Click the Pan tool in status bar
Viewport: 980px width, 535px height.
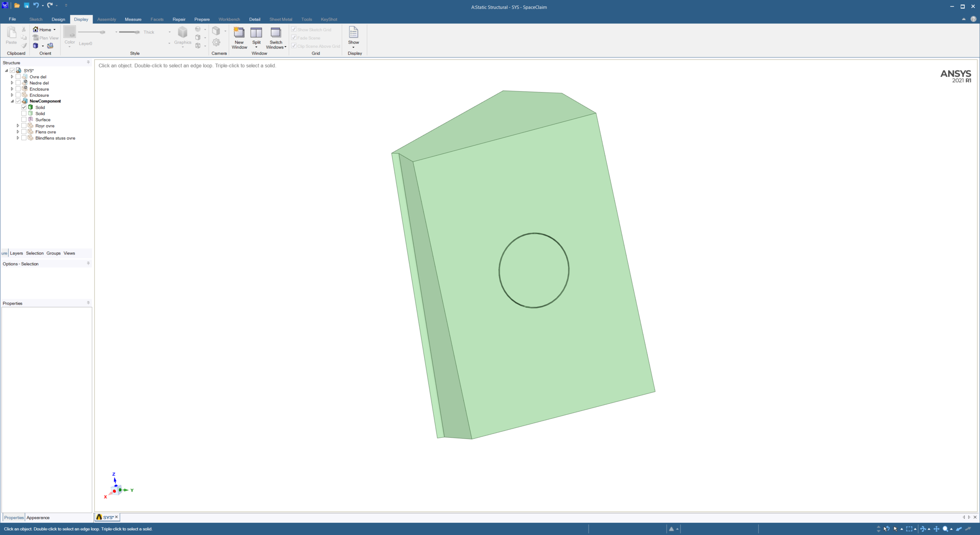tap(936, 529)
